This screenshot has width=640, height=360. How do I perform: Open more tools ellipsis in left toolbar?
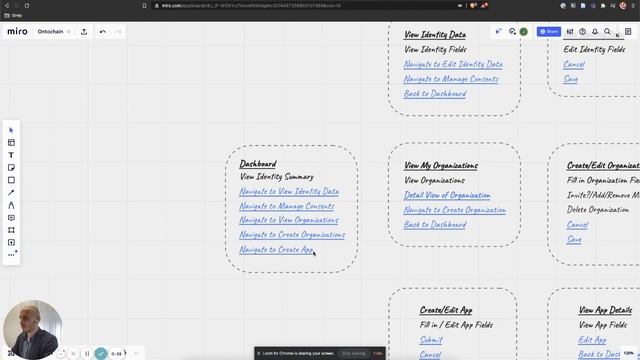(11, 255)
